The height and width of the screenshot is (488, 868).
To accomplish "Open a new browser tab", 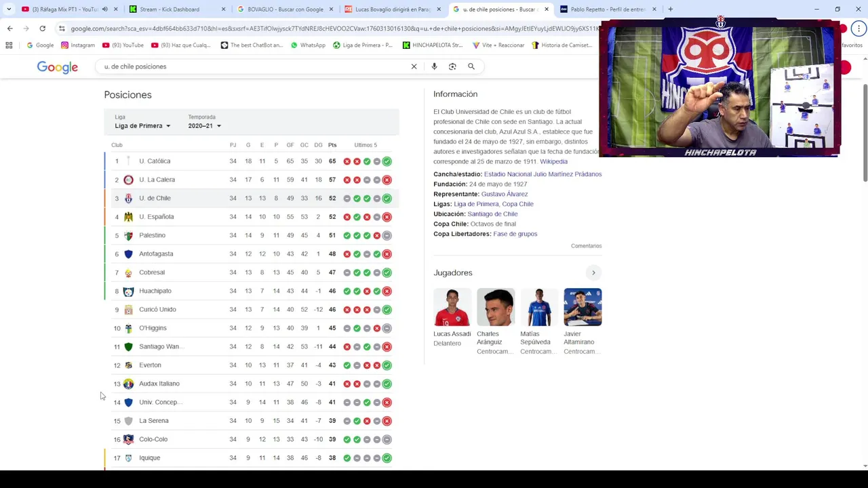I will (x=670, y=9).
